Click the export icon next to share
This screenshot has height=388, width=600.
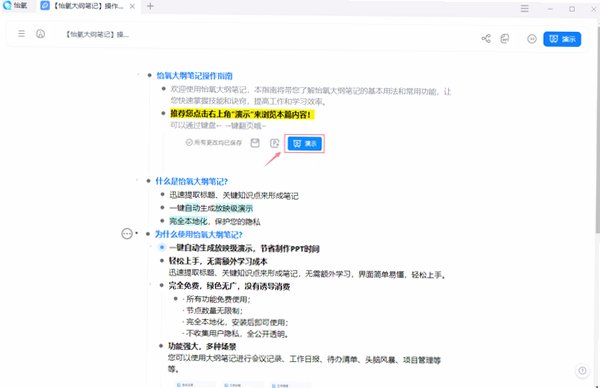tap(505, 38)
